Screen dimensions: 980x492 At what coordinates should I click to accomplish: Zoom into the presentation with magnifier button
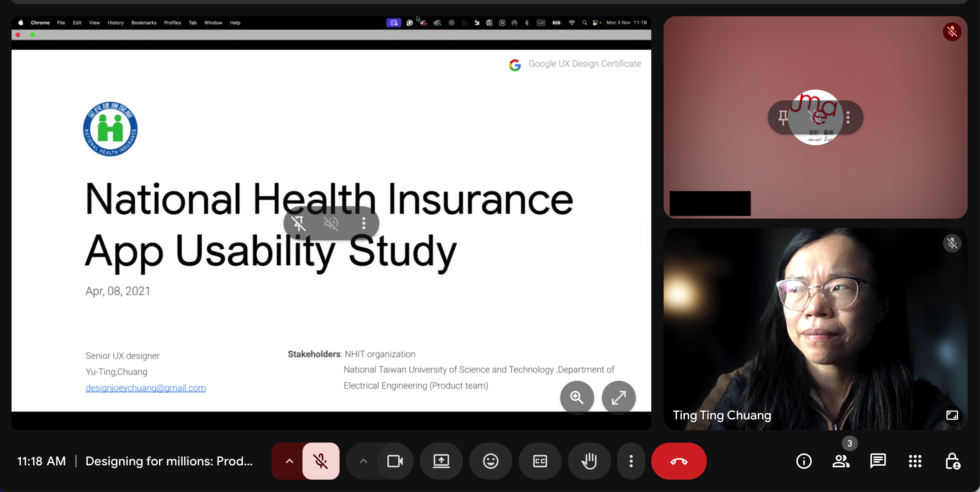pyautogui.click(x=577, y=397)
